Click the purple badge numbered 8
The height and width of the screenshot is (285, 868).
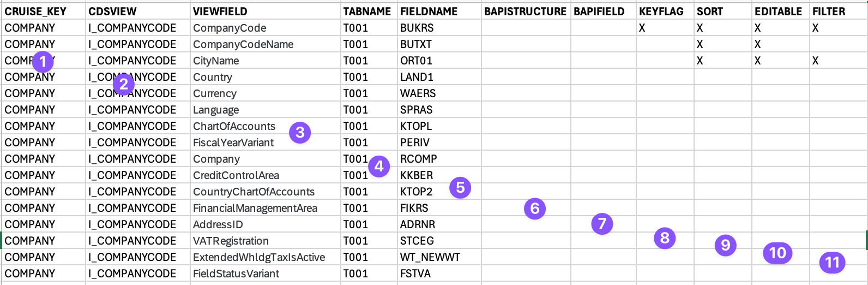pyautogui.click(x=665, y=238)
